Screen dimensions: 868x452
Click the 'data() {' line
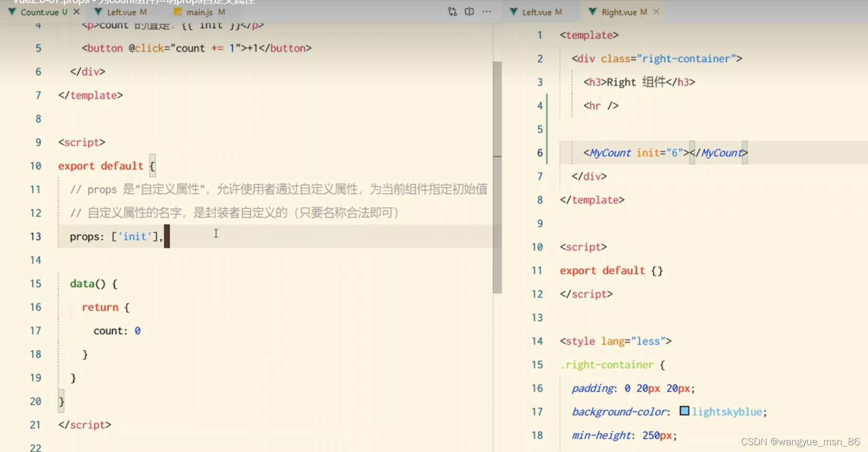point(94,284)
